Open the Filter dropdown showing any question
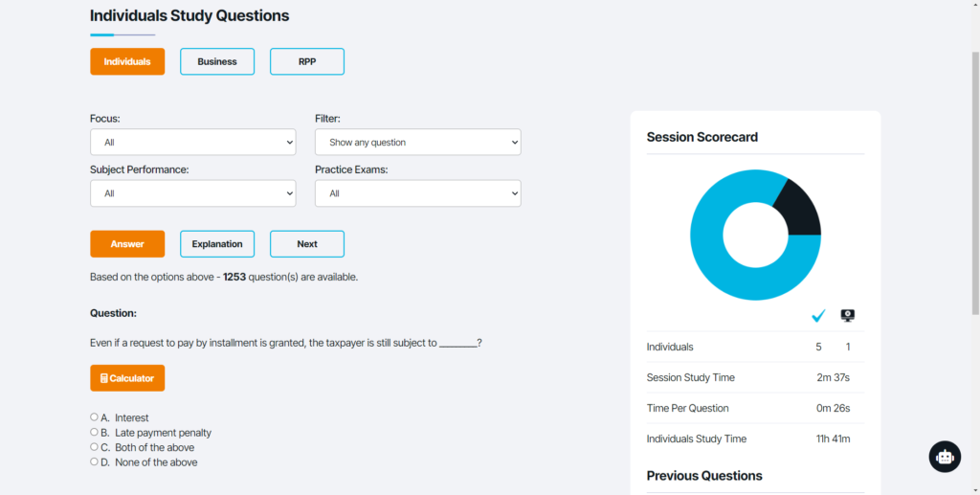Screen dimensions: 980x495 pyautogui.click(x=417, y=142)
